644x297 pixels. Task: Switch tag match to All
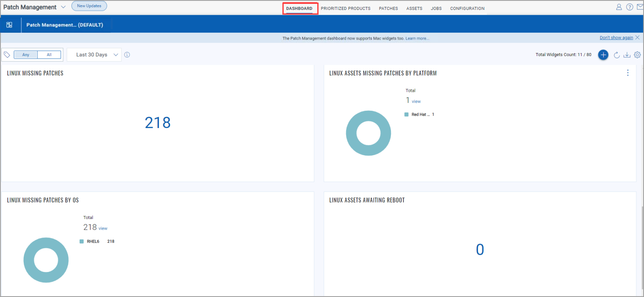coord(49,55)
